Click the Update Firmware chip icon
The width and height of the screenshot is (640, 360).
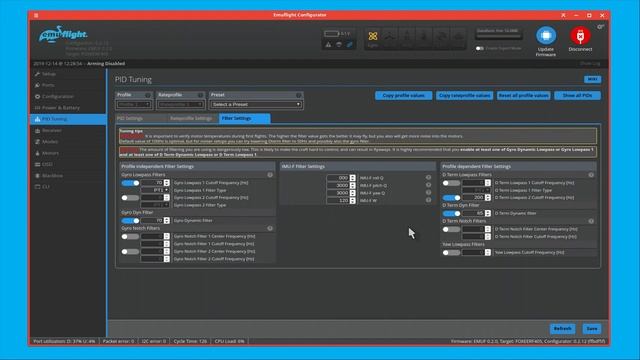546,36
